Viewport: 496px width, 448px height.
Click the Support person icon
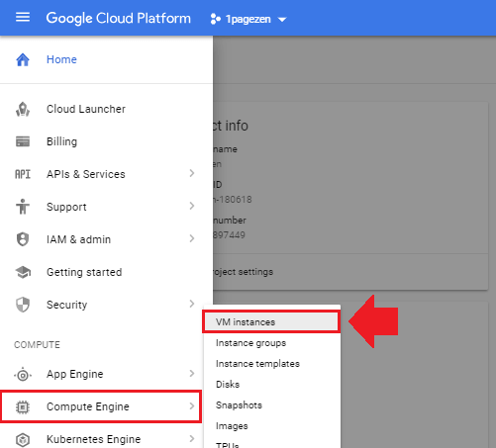coord(23,207)
